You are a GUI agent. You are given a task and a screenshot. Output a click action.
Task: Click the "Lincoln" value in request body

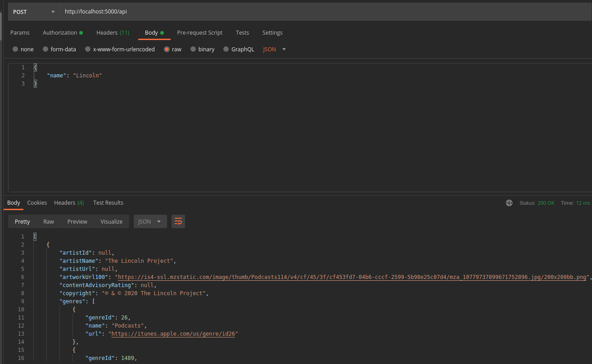[87, 75]
